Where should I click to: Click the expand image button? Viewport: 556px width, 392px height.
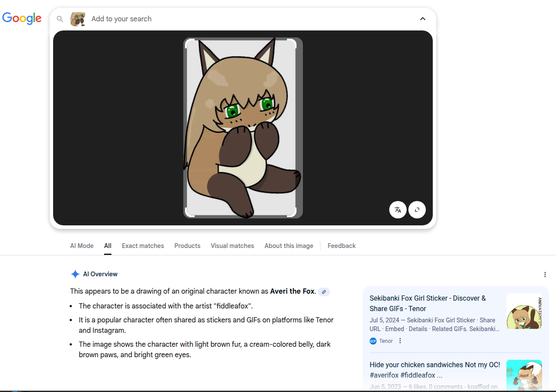(417, 210)
